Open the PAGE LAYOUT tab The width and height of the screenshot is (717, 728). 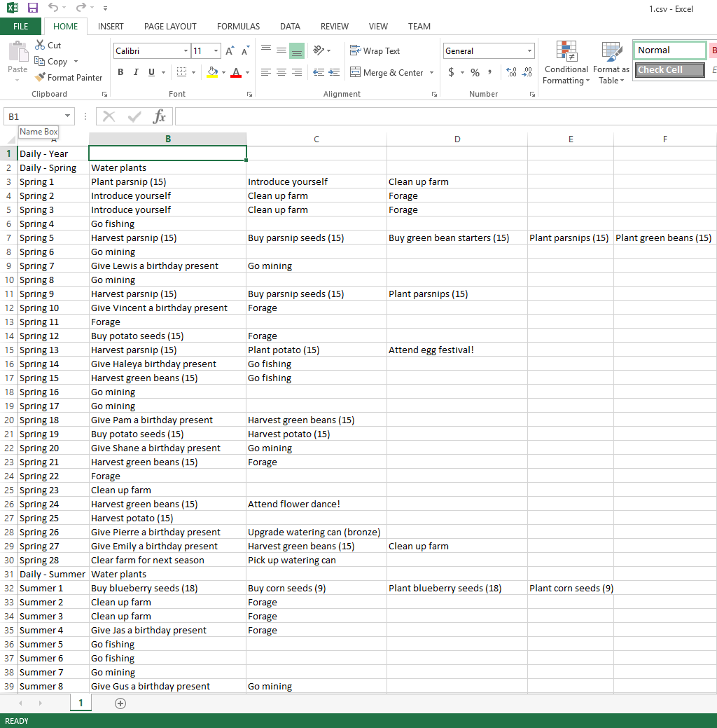170,27
